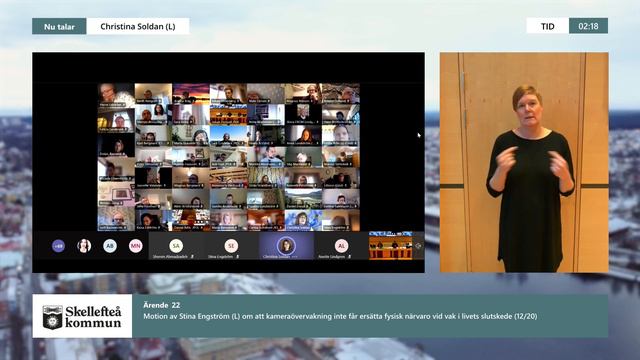The width and height of the screenshot is (640, 360).
Task: Click the sign language interpreter video
Action: pos(524,162)
